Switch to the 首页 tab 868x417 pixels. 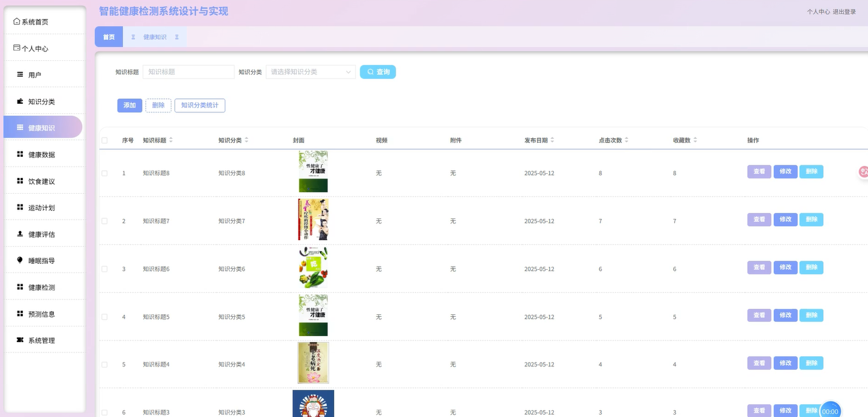(x=109, y=36)
